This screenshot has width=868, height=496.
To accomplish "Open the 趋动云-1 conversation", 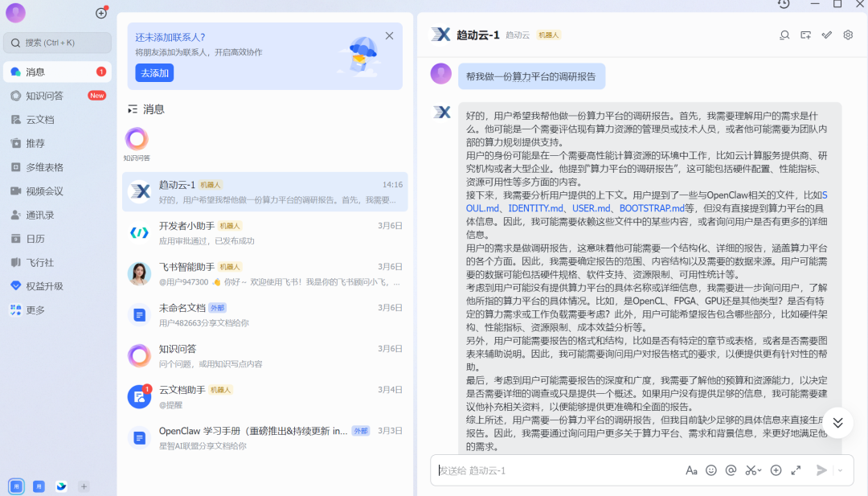I will coord(265,191).
